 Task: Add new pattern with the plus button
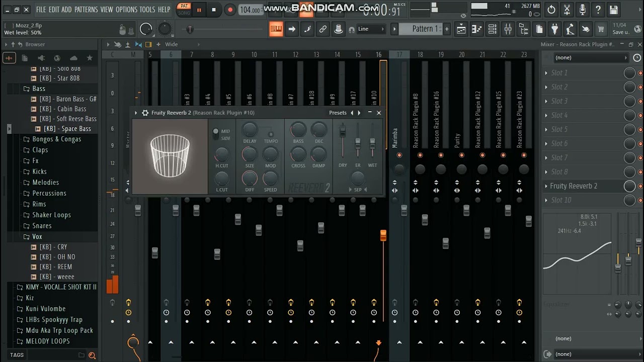pos(446,29)
